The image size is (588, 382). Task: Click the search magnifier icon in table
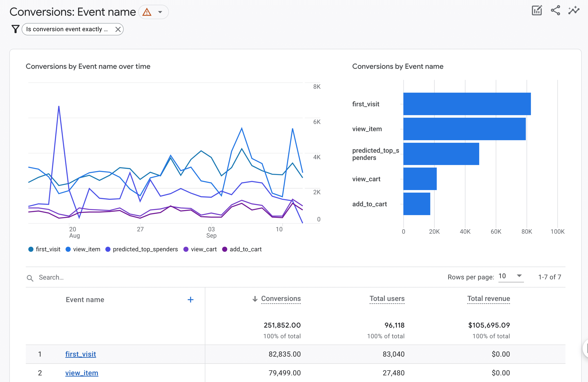(x=30, y=278)
